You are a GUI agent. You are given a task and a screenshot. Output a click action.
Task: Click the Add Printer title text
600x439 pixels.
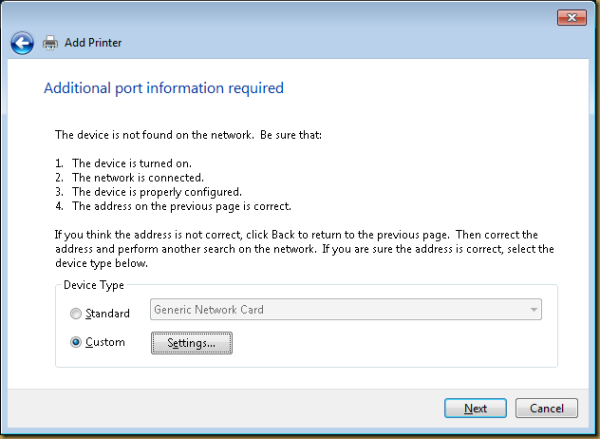coord(95,43)
